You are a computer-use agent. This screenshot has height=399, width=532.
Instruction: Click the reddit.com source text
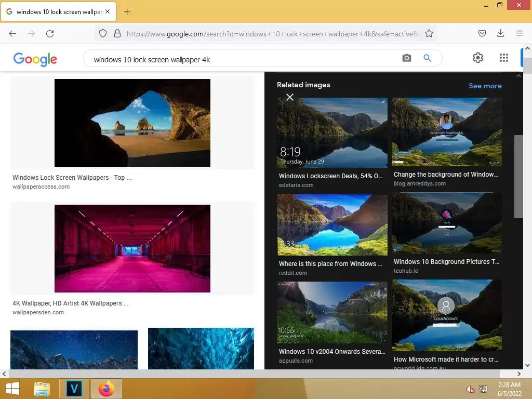pos(293,273)
